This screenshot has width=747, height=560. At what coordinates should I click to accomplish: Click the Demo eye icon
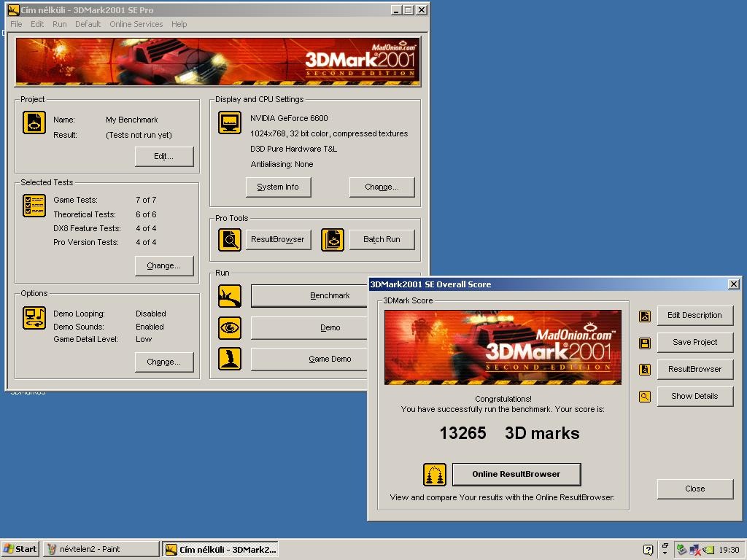(x=230, y=327)
